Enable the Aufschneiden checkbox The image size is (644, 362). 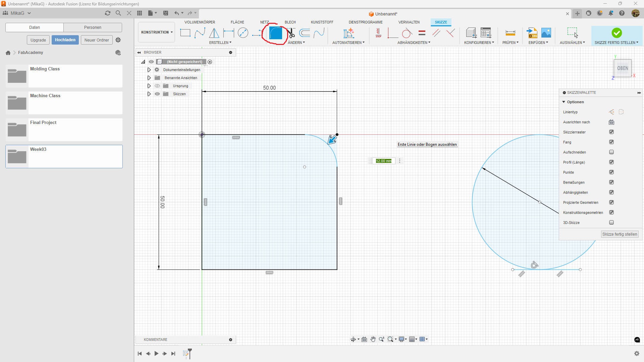(611, 152)
